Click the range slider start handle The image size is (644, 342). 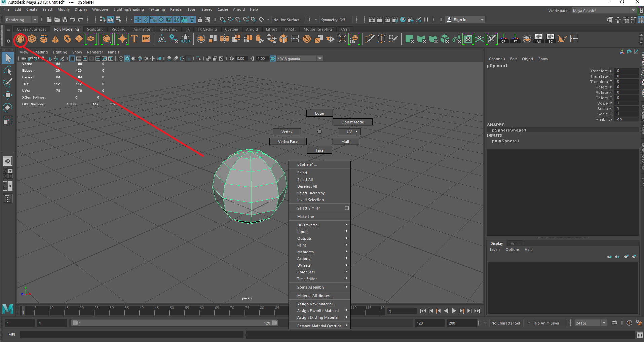pos(75,323)
